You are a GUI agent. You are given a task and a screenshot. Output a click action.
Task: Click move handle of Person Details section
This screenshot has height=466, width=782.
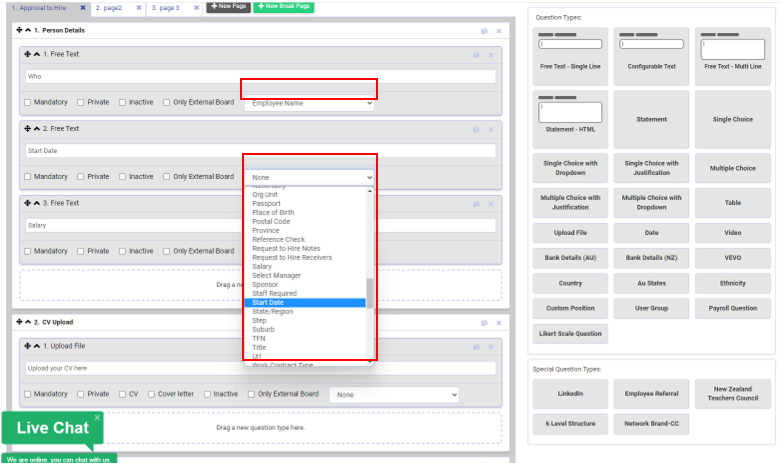[19, 30]
